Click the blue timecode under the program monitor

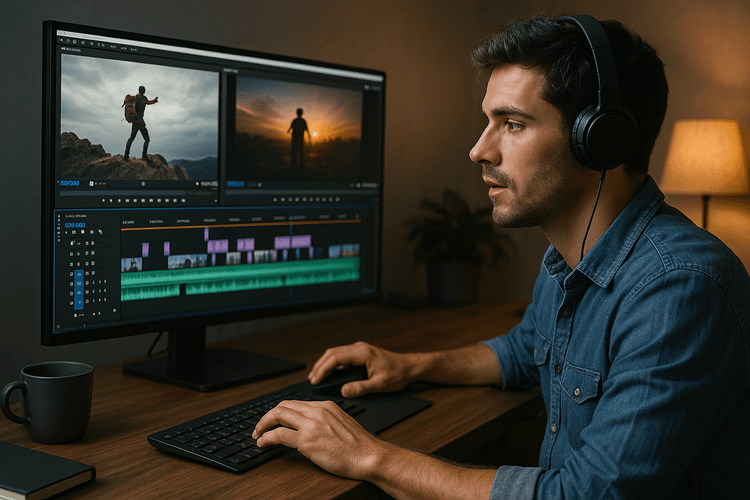click(235, 184)
